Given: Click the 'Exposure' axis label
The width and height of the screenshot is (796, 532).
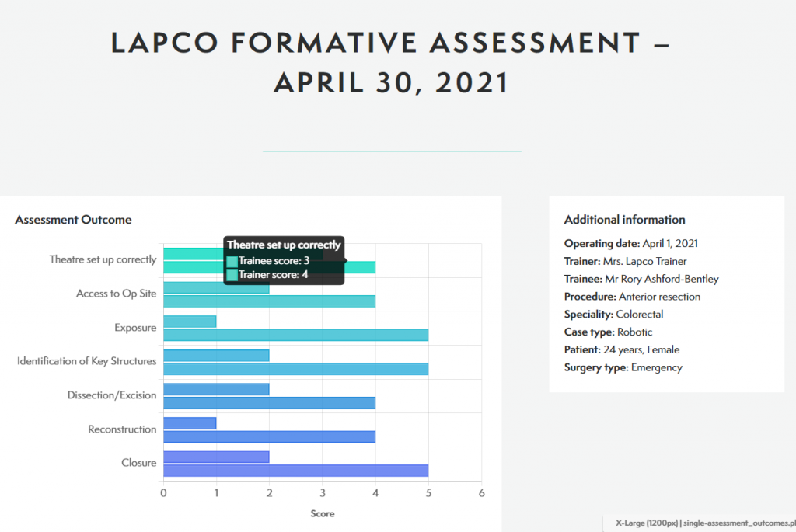Looking at the screenshot, I should click(135, 327).
